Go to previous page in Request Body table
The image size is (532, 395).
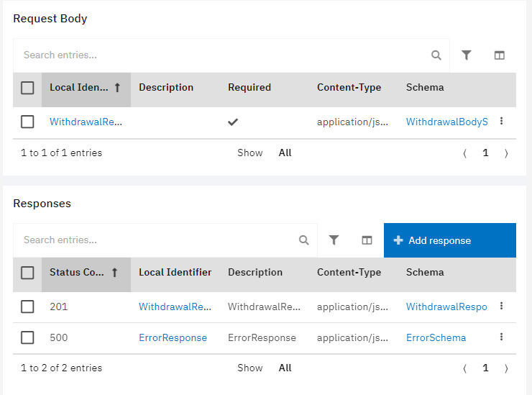coord(465,153)
